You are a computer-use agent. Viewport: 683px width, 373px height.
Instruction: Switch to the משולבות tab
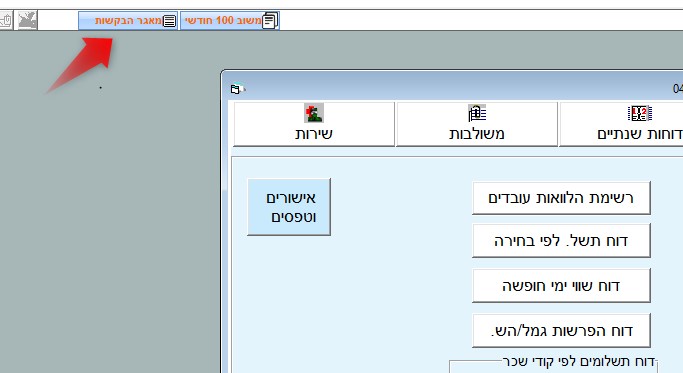(x=477, y=124)
